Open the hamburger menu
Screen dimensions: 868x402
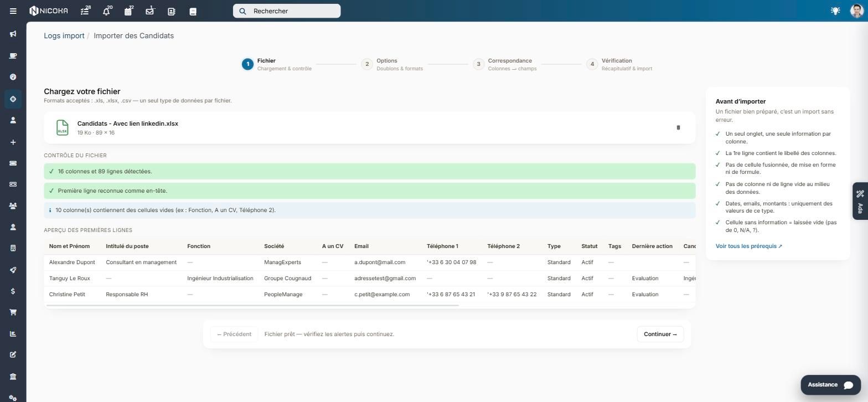[13, 11]
